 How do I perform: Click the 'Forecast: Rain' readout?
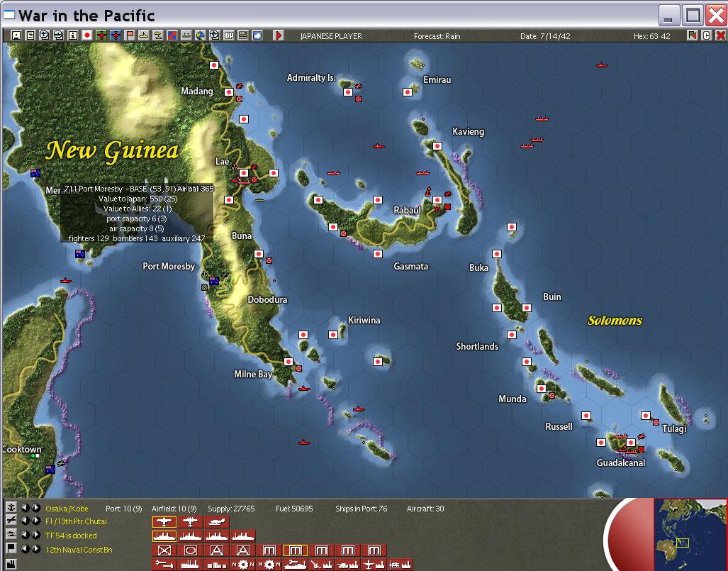437,36
